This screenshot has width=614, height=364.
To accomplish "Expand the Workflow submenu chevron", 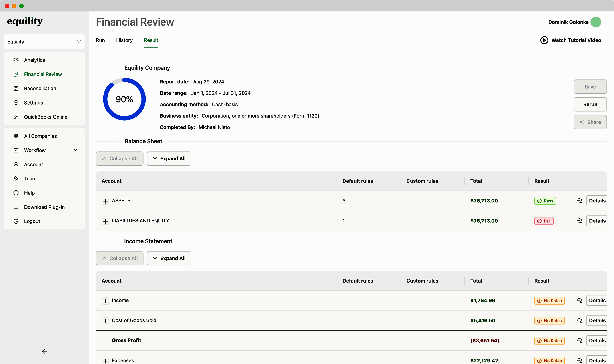I will [x=75, y=150].
